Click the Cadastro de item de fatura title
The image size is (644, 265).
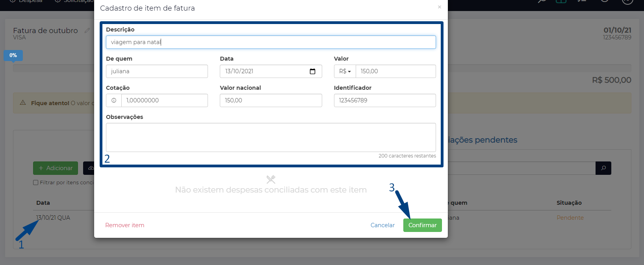click(147, 8)
